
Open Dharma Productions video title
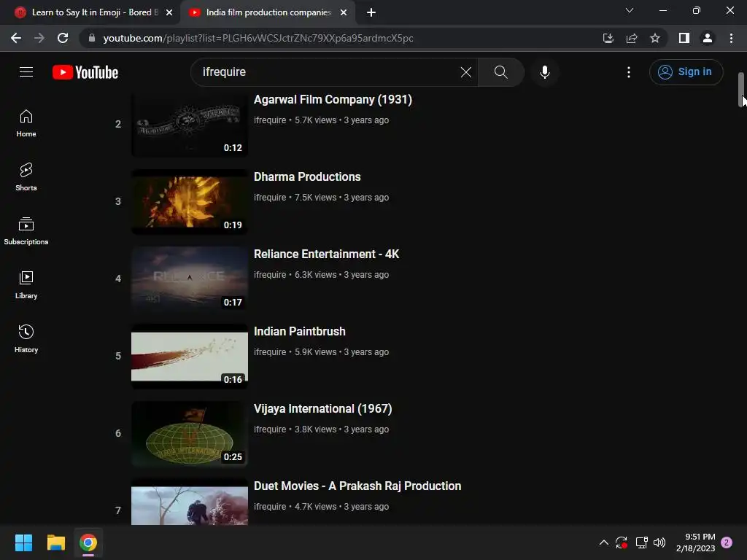(x=307, y=176)
